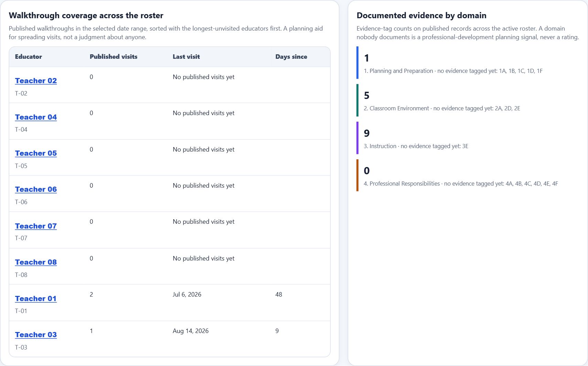Click the Walkthrough coverage across the roster heading
Screen dimensions: 588x366
86,15
